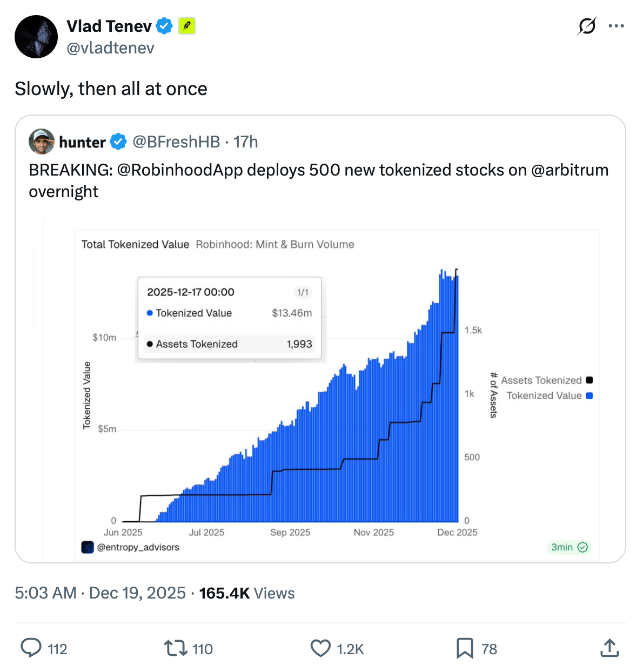Click the blue Tokenized Value legend swatch
Viewport: 643px width, 672px height.
(590, 395)
